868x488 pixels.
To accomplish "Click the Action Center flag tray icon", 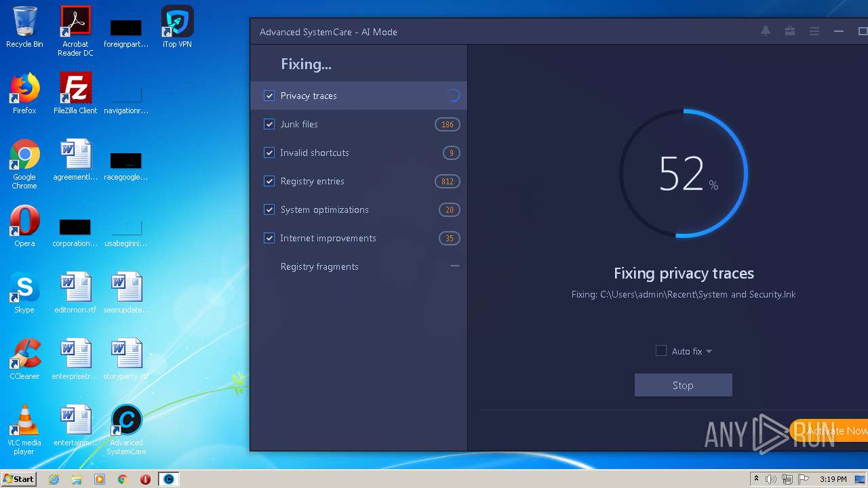I will (x=803, y=479).
